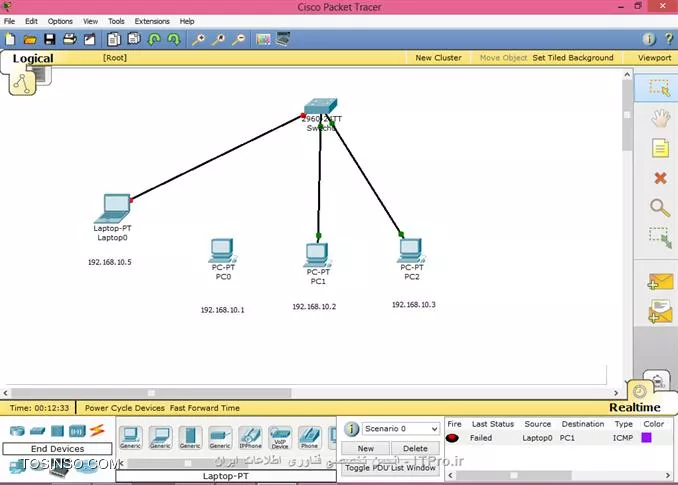This screenshot has width=678, height=485.
Task: Open a file with folder icon
Action: [x=30, y=40]
